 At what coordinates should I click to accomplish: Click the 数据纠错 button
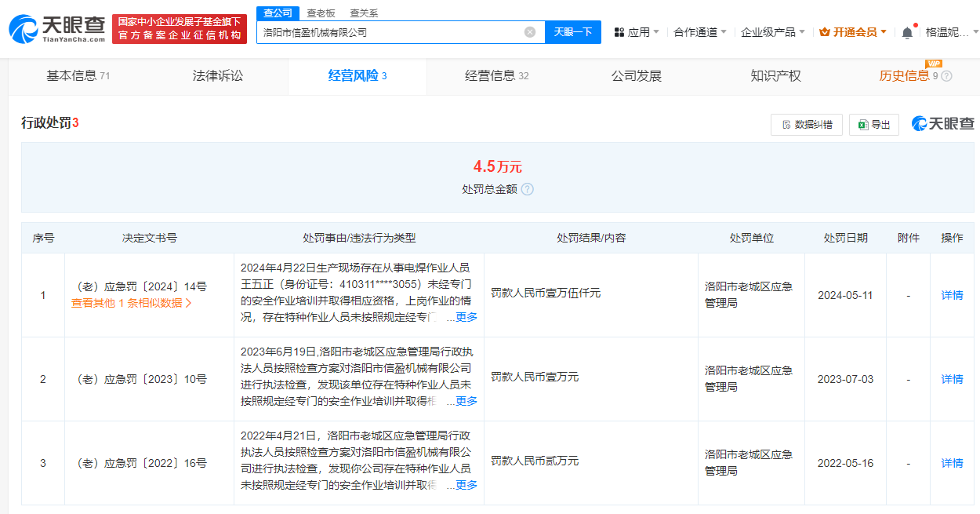coord(807,124)
